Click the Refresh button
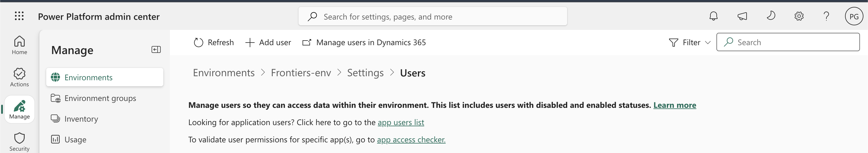This screenshot has width=868, height=153. point(214,43)
